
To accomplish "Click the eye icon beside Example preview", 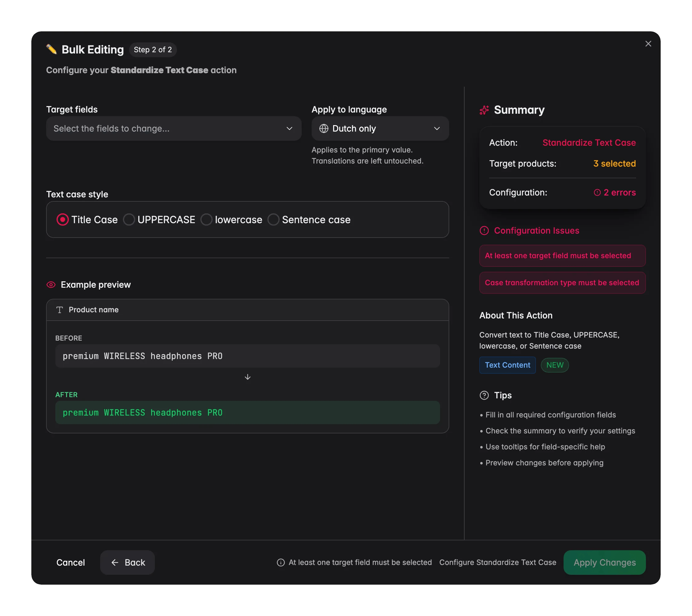I will point(51,285).
